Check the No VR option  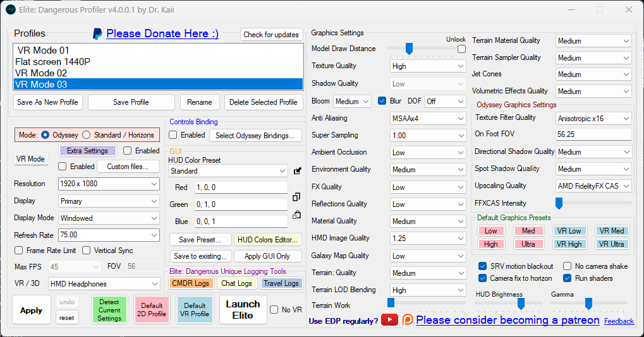point(274,309)
